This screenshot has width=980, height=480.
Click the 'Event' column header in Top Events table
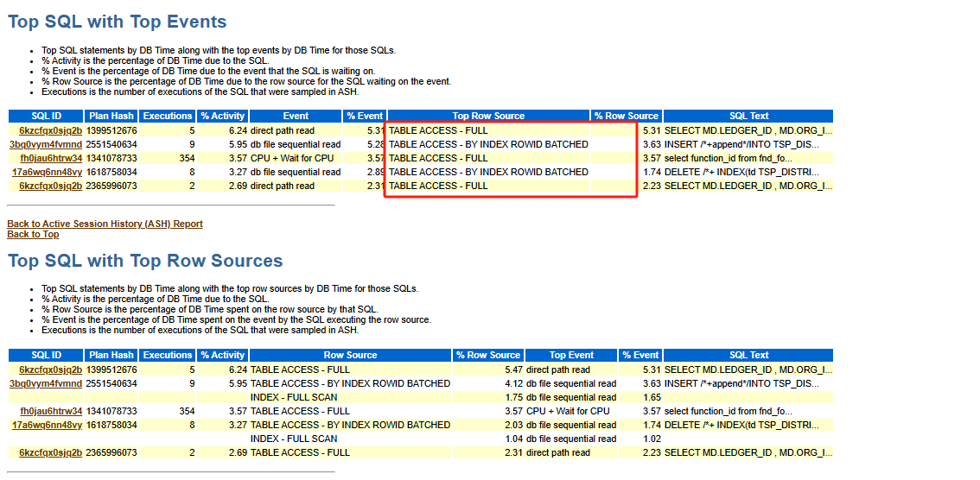[296, 116]
